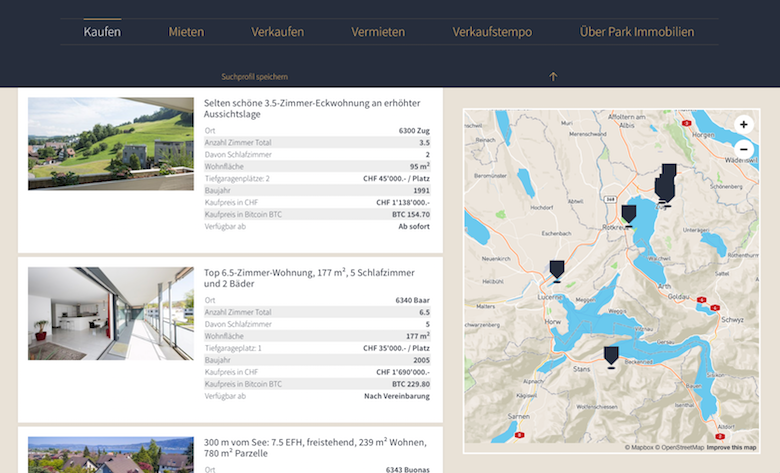The width and height of the screenshot is (780, 473).
Task: Click the Baujahr value '2005'
Action: [421, 360]
